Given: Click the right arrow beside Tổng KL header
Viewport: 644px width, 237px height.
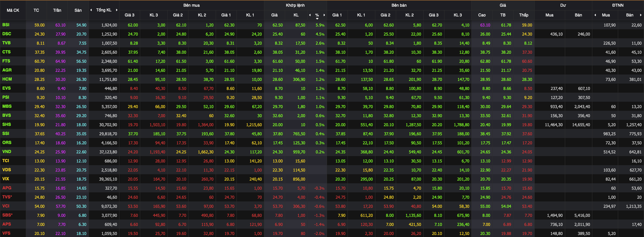Looking at the screenshot, I should pyautogui.click(x=117, y=10).
